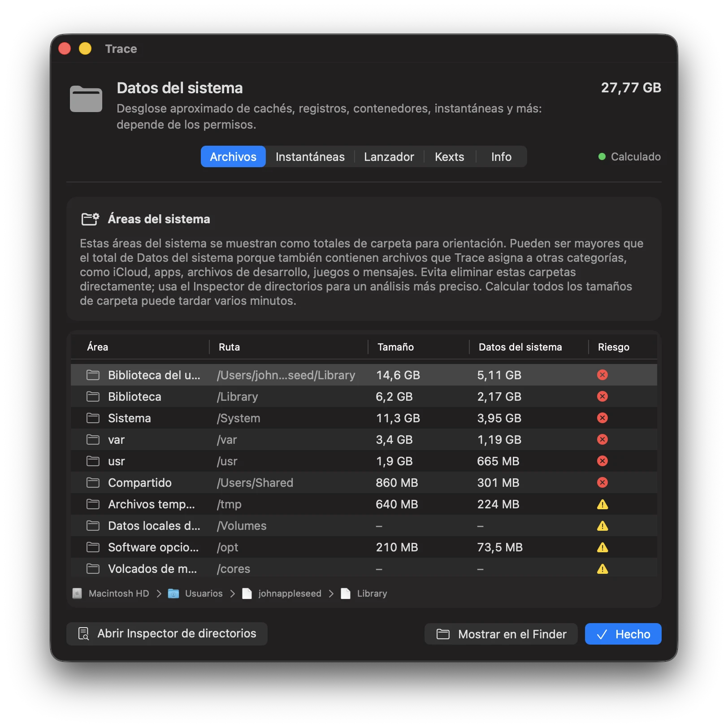The width and height of the screenshot is (728, 728).
Task: Sort by Datos del sistema column header
Action: [x=520, y=347]
